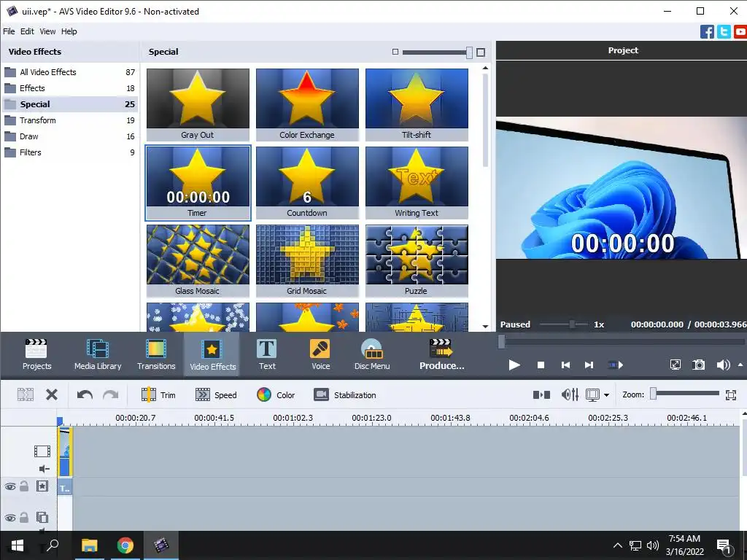Select the Filters category
This screenshot has height=560, width=747.
point(69,153)
